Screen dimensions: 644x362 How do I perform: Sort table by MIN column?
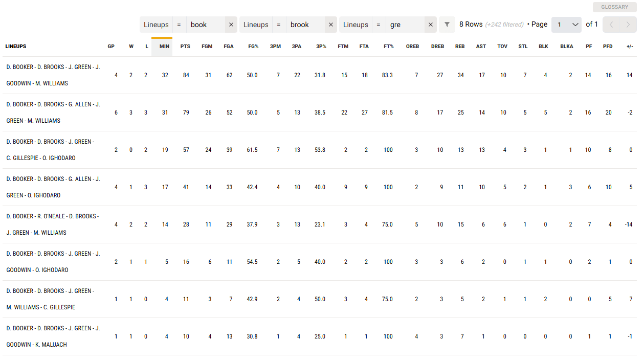(164, 47)
